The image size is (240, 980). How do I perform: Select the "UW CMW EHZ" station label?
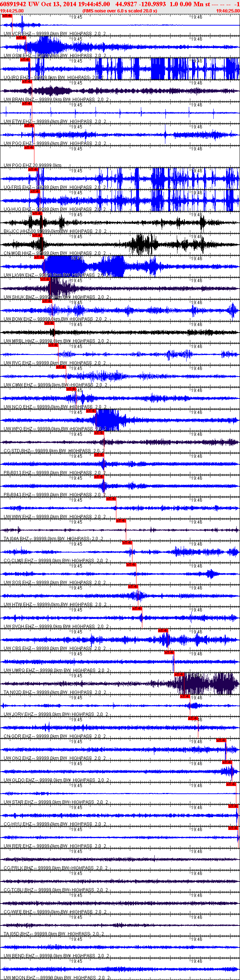(x=18, y=385)
